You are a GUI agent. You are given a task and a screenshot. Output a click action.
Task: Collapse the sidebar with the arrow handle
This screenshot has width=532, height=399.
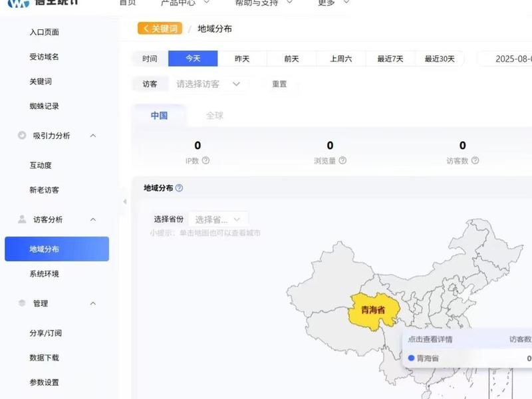(125, 201)
